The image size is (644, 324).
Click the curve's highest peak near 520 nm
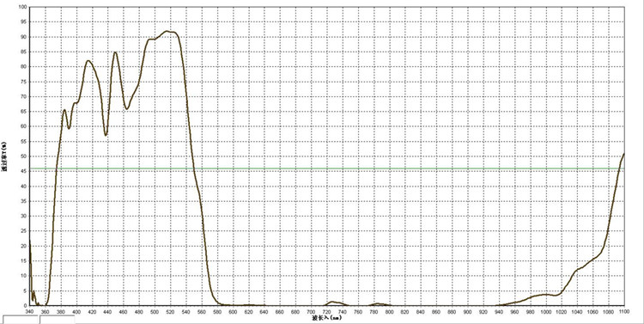[168, 31]
